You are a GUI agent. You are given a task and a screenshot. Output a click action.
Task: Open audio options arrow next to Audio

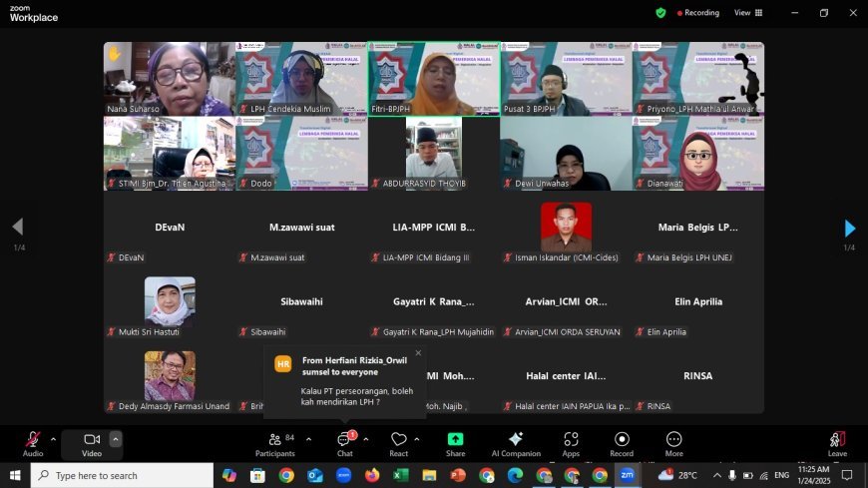53,439
